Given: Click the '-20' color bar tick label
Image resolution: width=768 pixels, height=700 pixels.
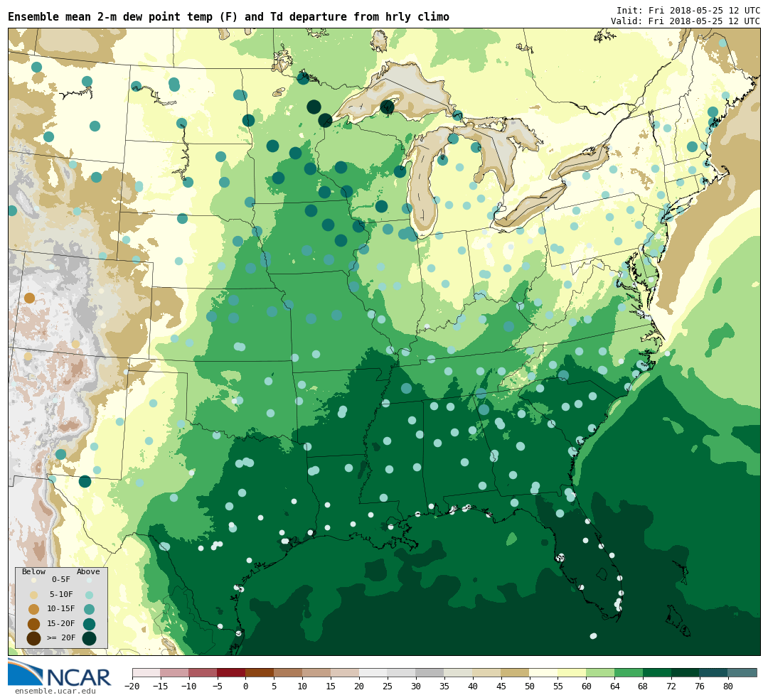Looking at the screenshot, I should pyautogui.click(x=132, y=686).
